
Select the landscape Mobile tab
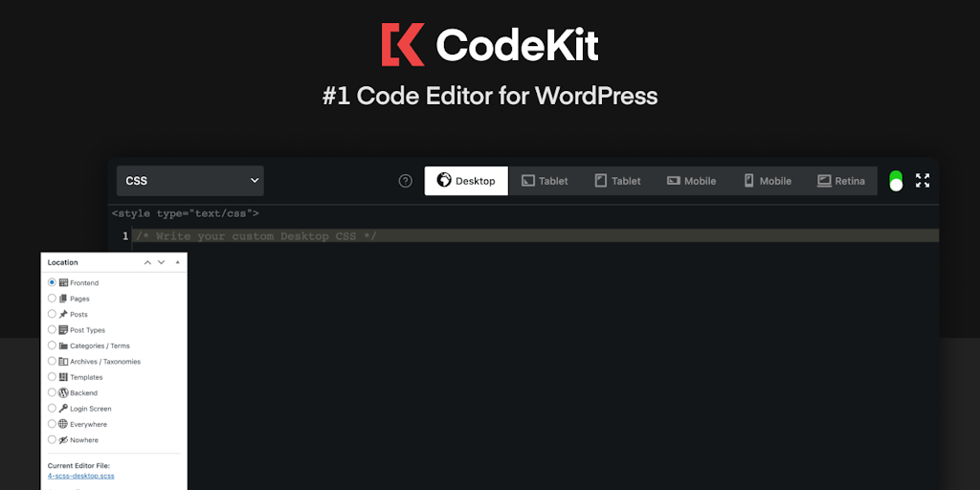click(x=691, y=181)
